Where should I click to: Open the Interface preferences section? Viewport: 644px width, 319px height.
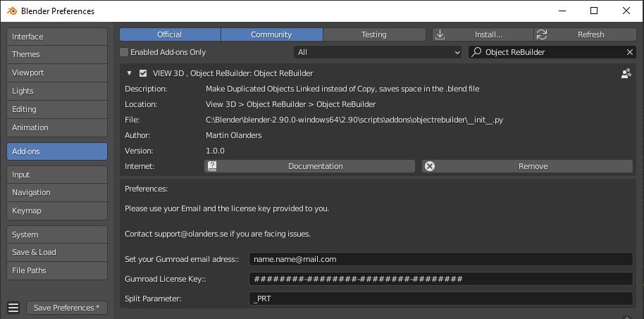(57, 37)
